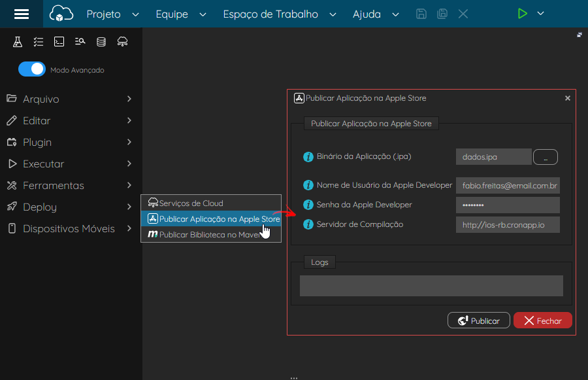
Task: Click the dados.ipa binary field
Action: 493,157
